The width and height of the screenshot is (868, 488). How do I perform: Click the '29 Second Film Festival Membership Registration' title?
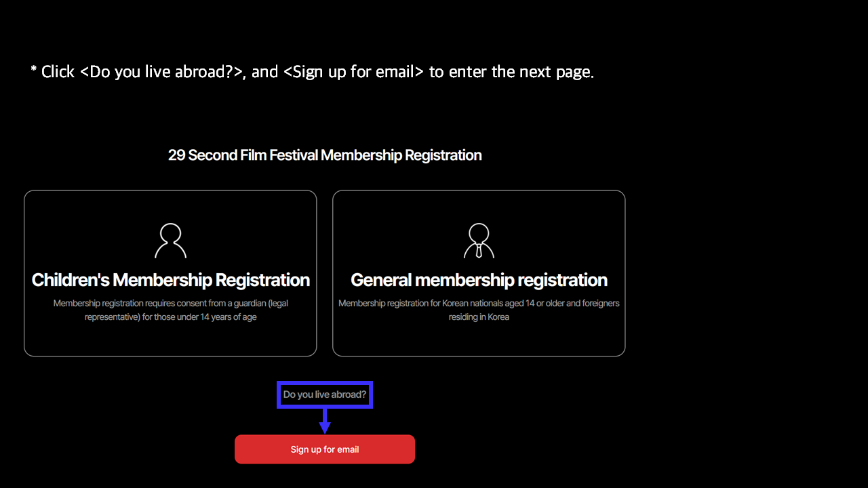pyautogui.click(x=325, y=155)
